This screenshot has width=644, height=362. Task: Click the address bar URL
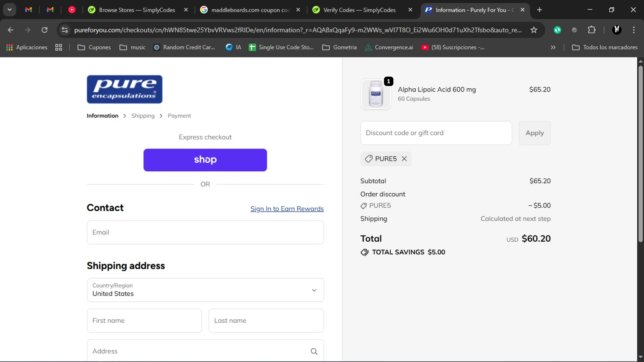pos(298,30)
